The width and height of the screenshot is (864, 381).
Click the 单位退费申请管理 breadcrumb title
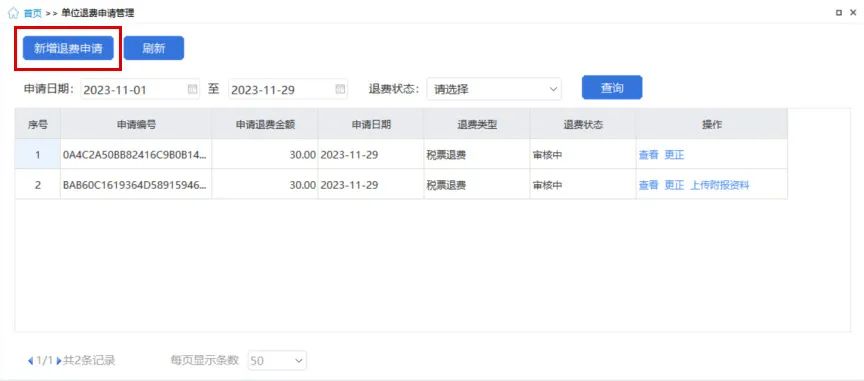tap(98, 13)
